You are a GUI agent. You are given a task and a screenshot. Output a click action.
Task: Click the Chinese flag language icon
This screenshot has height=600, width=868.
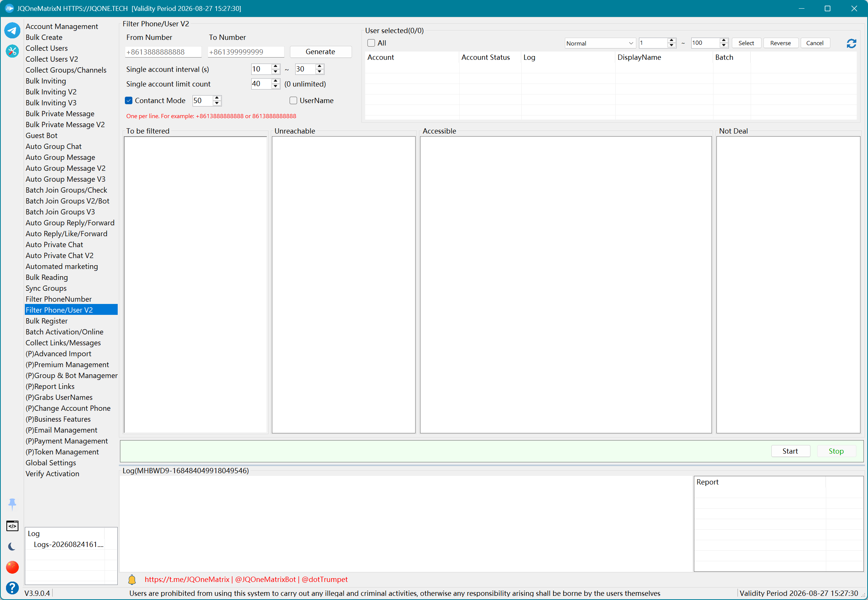click(12, 567)
